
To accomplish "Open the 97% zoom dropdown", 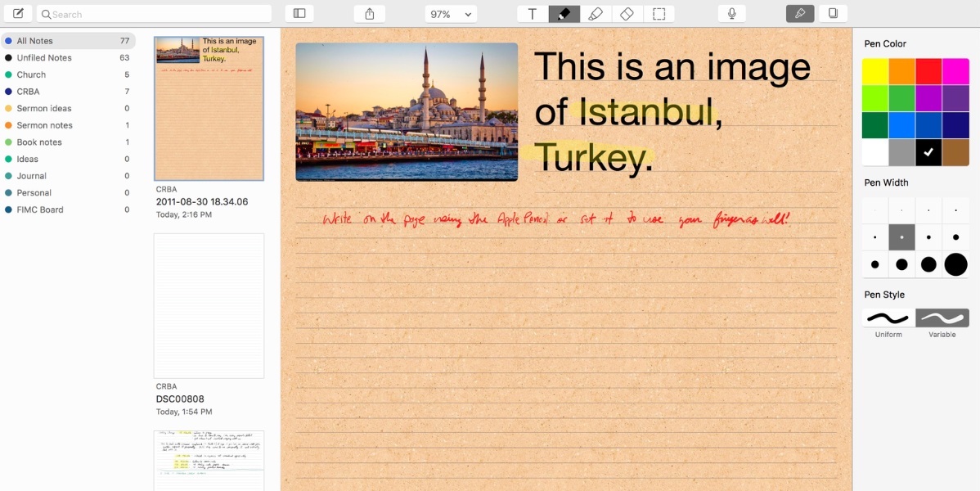I will click(450, 14).
